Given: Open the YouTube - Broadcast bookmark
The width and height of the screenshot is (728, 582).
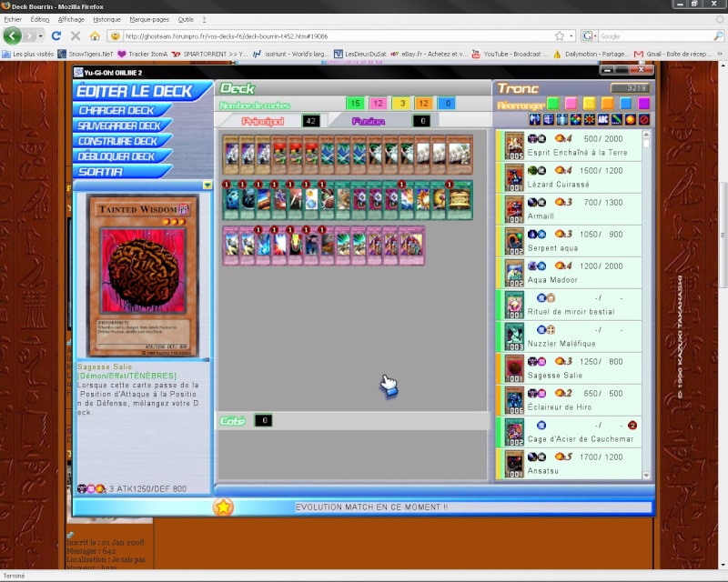Looking at the screenshot, I should (x=510, y=54).
